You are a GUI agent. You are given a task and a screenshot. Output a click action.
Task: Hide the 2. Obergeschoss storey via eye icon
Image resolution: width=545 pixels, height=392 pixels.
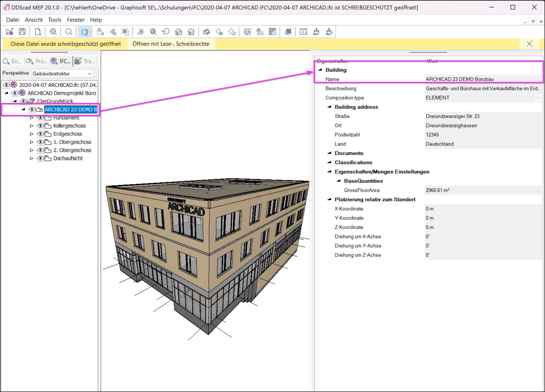(x=40, y=150)
